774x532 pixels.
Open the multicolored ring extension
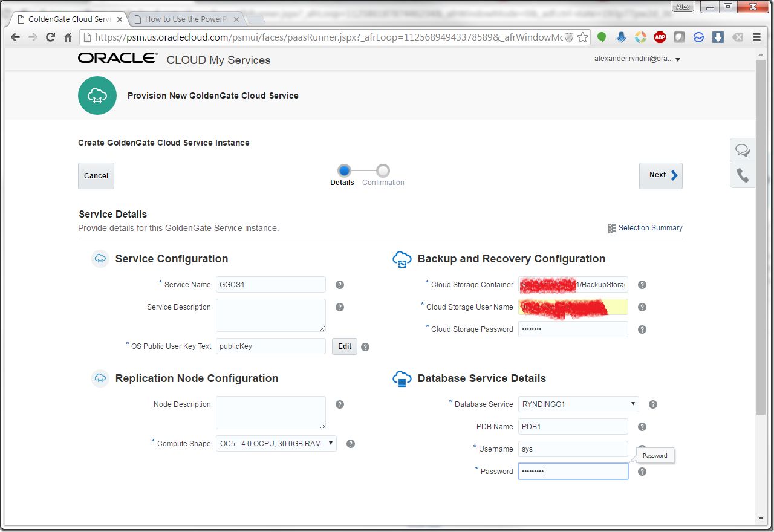640,37
